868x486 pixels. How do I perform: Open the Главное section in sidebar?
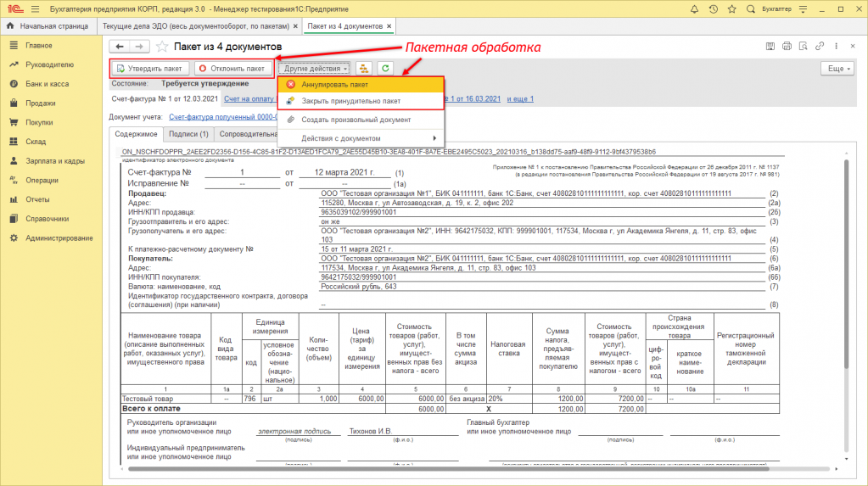[39, 46]
